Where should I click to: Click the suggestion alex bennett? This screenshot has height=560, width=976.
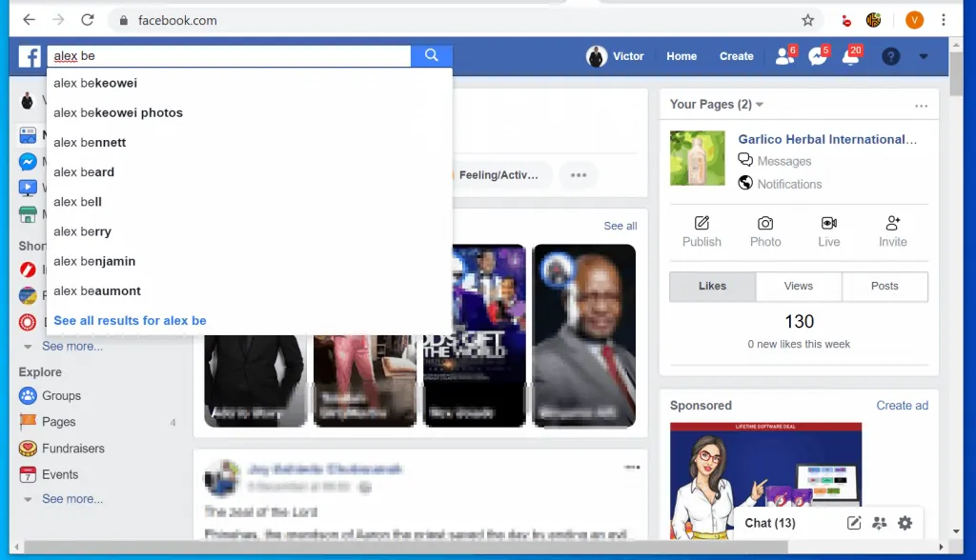click(x=90, y=142)
